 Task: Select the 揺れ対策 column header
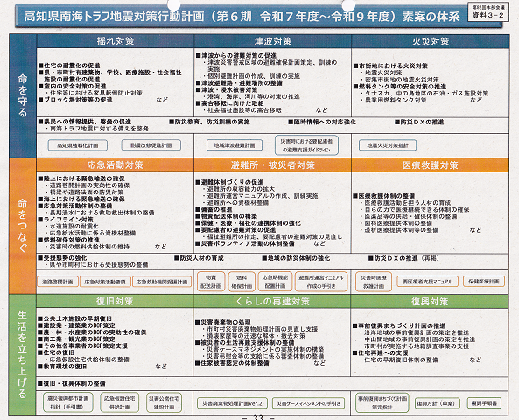(x=116, y=41)
